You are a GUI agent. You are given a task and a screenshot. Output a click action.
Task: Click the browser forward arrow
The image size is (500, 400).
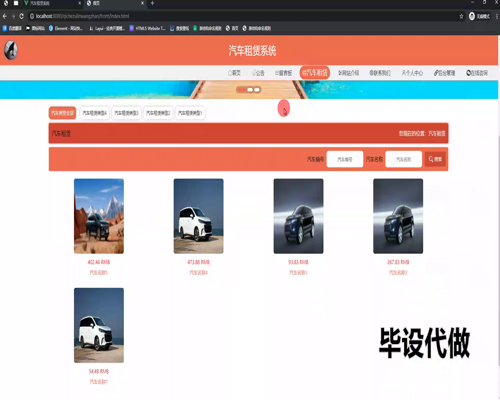[13, 16]
